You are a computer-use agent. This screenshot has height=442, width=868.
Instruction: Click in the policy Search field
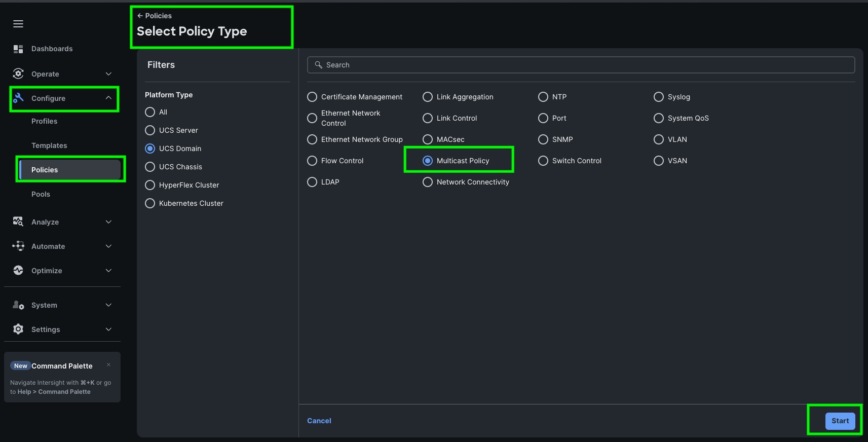[x=581, y=65]
